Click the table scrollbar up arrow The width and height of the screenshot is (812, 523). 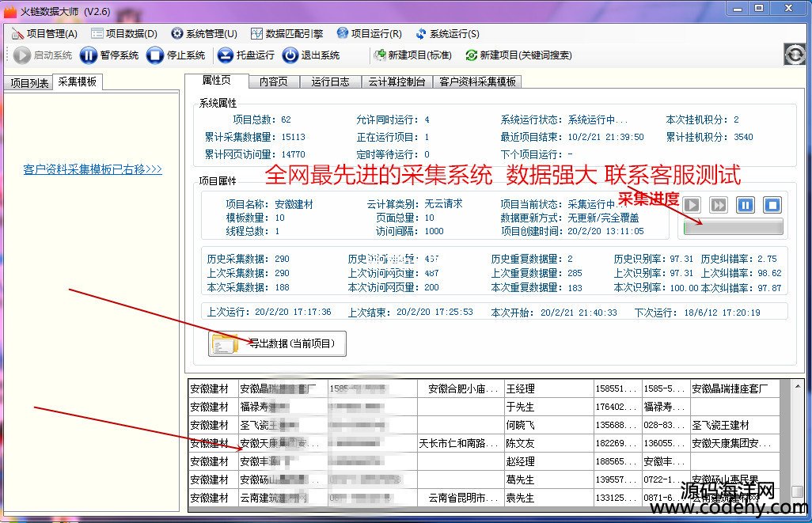point(798,386)
